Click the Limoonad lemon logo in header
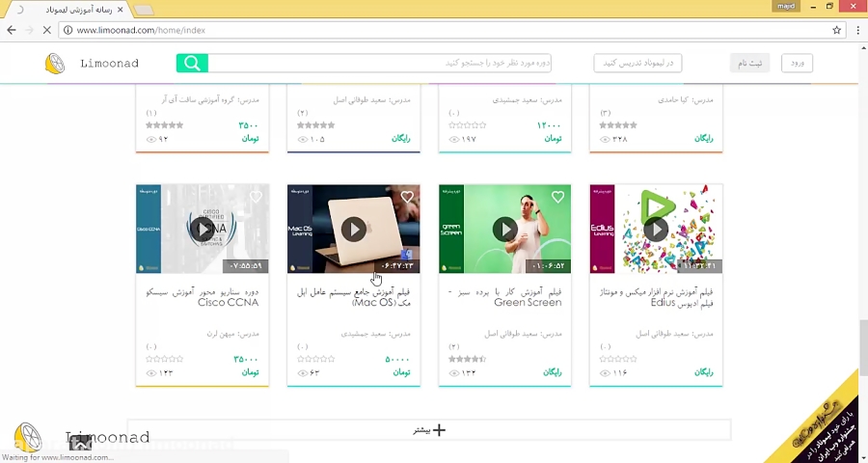 pos(55,63)
